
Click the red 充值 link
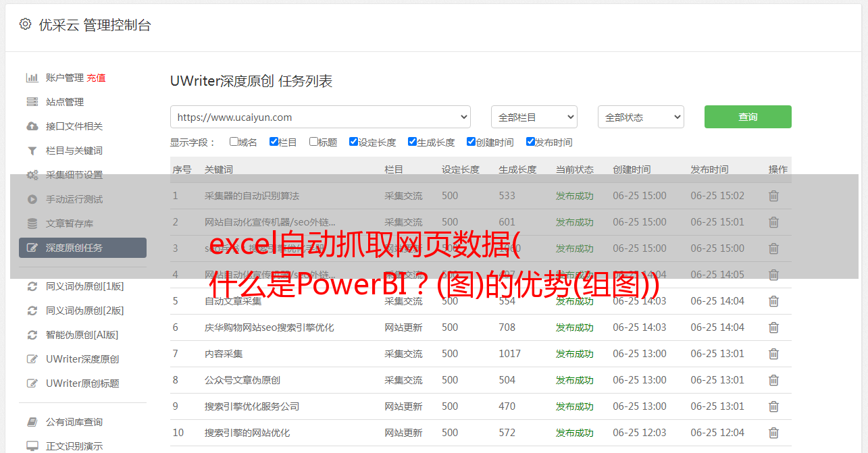[x=96, y=78]
